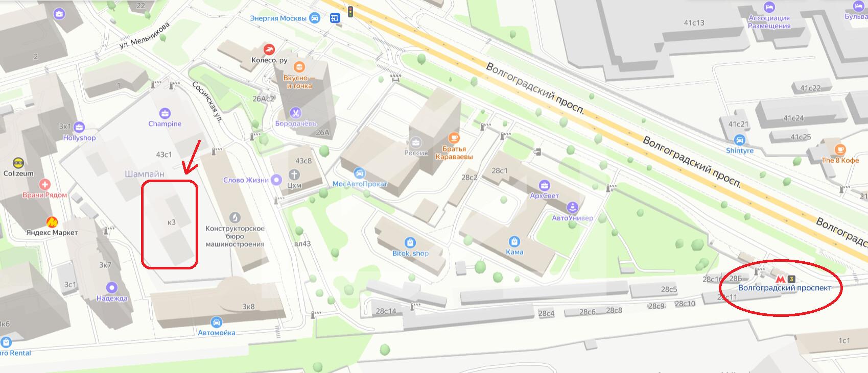Click the traffic light icon on Волгоградский проспект

click(x=350, y=11)
